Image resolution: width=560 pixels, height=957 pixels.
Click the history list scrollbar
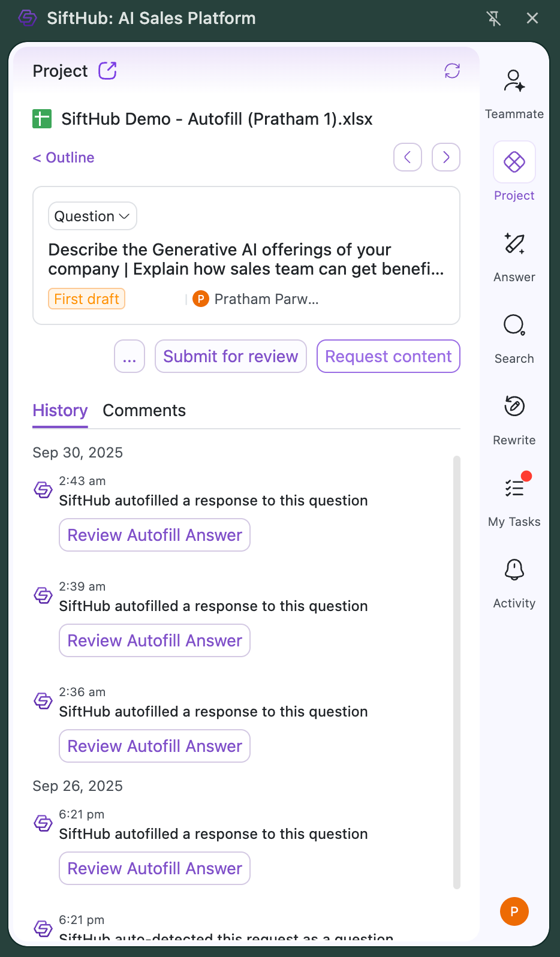pos(456,672)
